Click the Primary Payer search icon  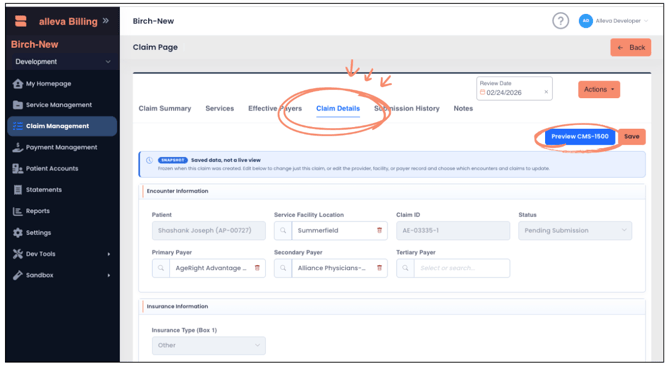coord(161,268)
